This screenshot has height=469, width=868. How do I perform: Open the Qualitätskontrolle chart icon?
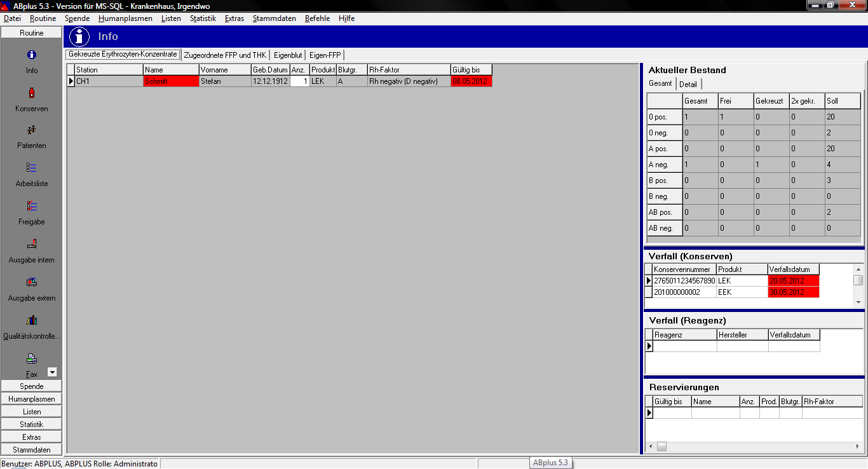pos(32,320)
